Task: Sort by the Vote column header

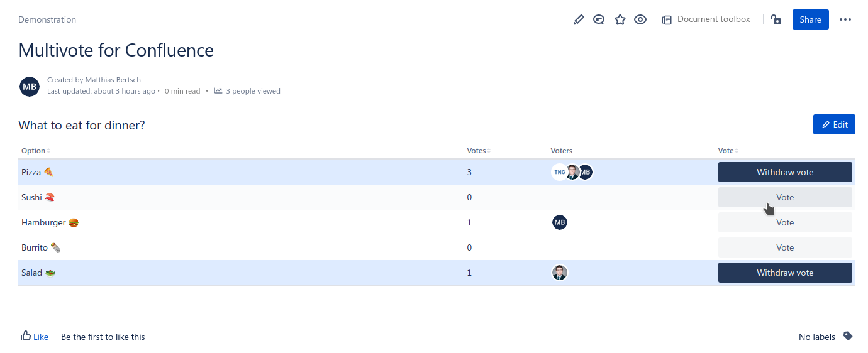Action: tap(727, 151)
